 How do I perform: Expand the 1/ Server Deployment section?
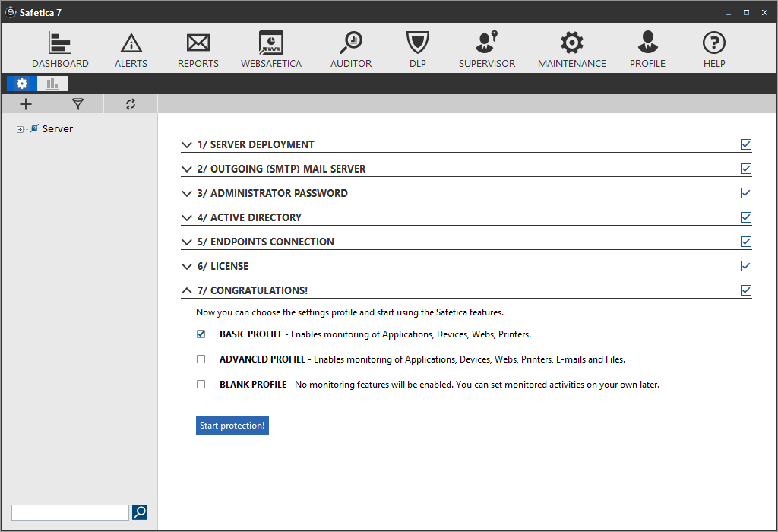click(187, 145)
